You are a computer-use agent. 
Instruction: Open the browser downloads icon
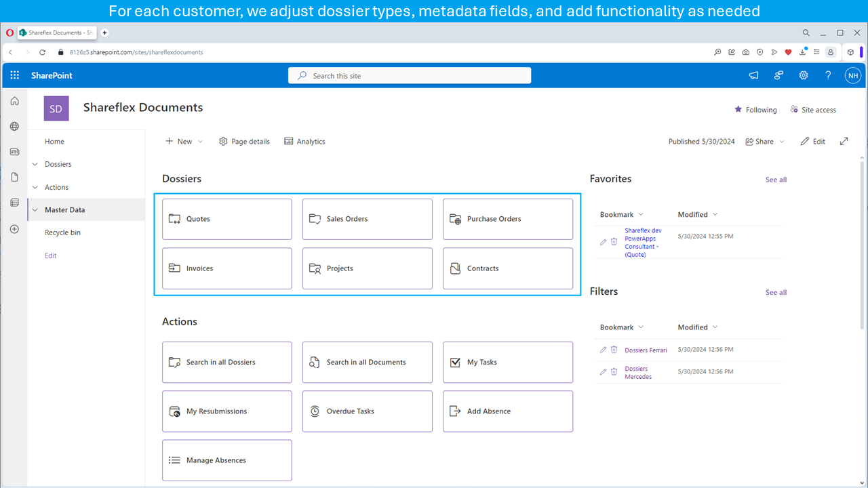803,52
